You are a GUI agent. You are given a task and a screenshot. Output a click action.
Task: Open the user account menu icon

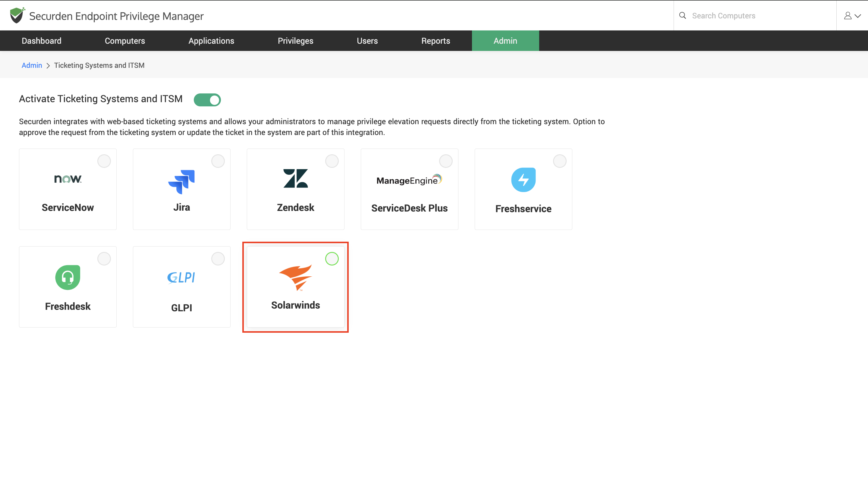point(852,15)
